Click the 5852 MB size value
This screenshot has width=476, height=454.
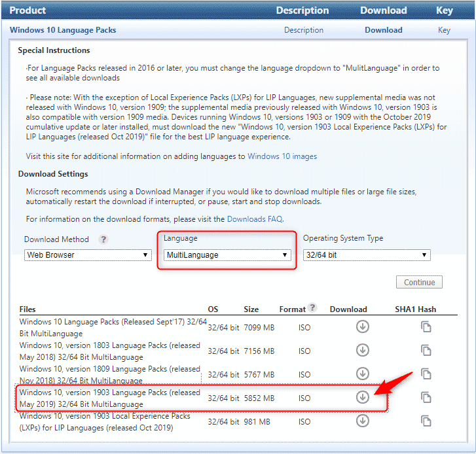(x=259, y=398)
